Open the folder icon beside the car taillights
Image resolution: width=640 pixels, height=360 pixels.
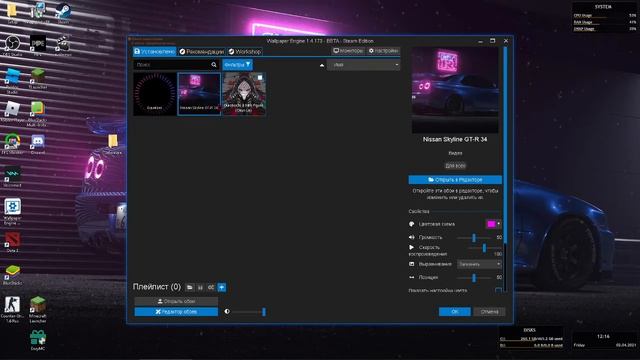tap(113, 144)
